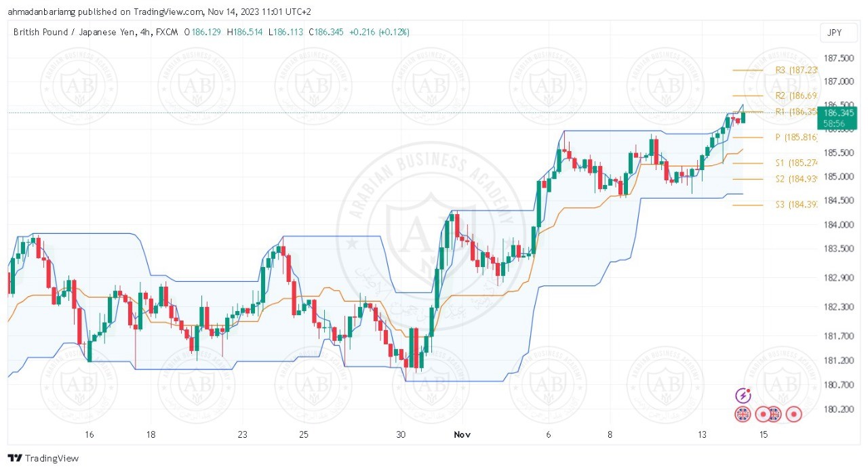Click the 23 date on the time axis

point(243,434)
